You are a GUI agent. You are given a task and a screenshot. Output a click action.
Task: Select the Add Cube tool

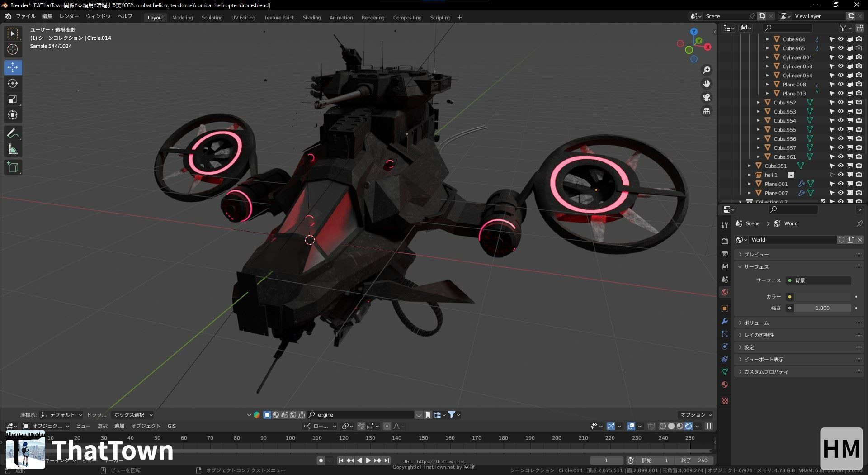point(13,167)
